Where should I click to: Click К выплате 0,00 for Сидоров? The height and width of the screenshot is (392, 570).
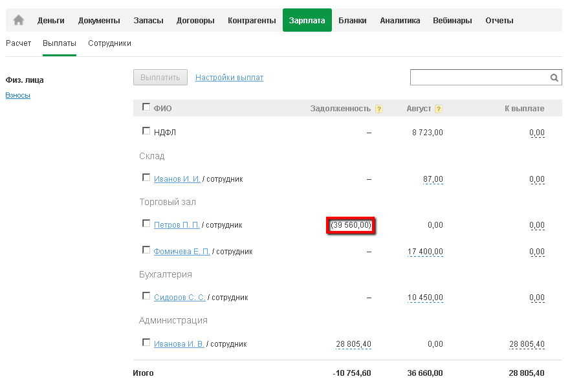click(537, 298)
